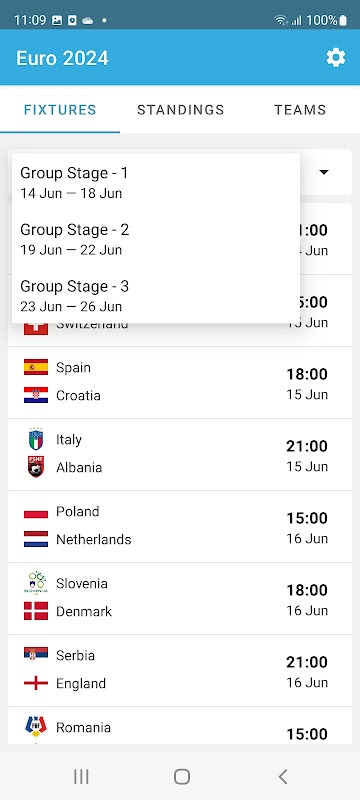Tap the Denmark flag icon
The image size is (360, 800).
[36, 611]
